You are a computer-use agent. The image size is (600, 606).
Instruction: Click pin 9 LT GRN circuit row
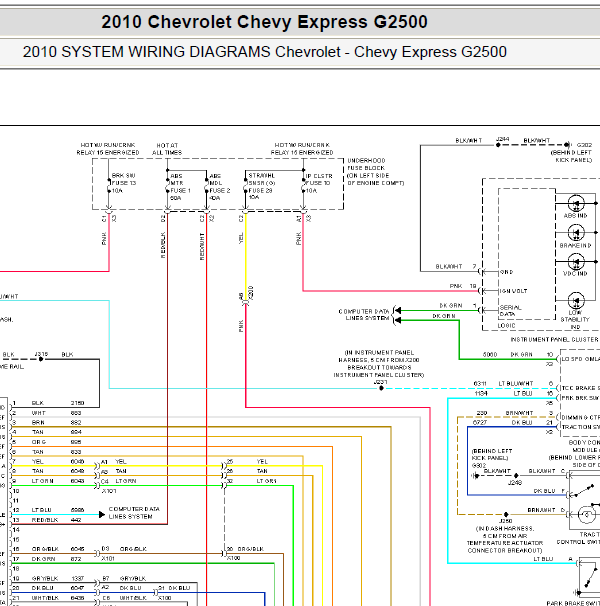tap(48, 481)
